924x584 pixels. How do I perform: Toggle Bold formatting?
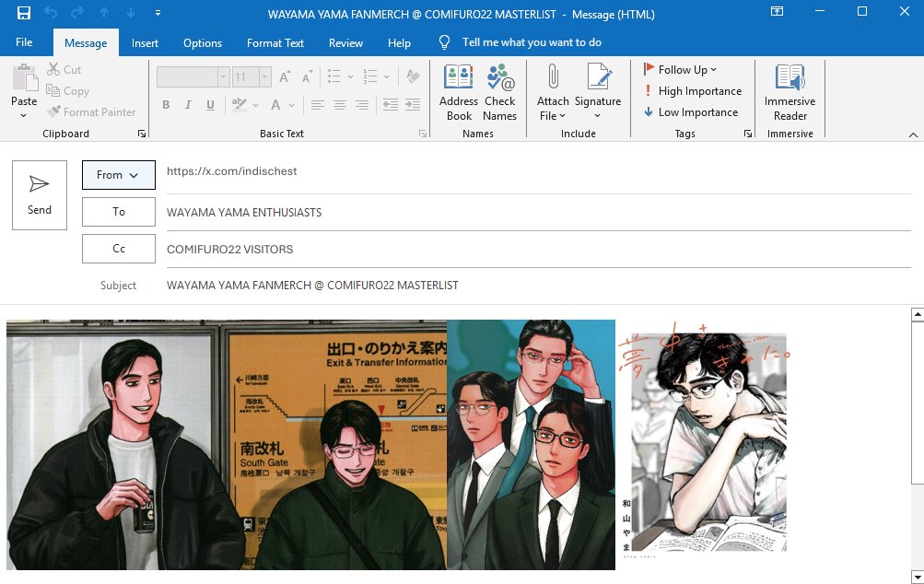166,105
